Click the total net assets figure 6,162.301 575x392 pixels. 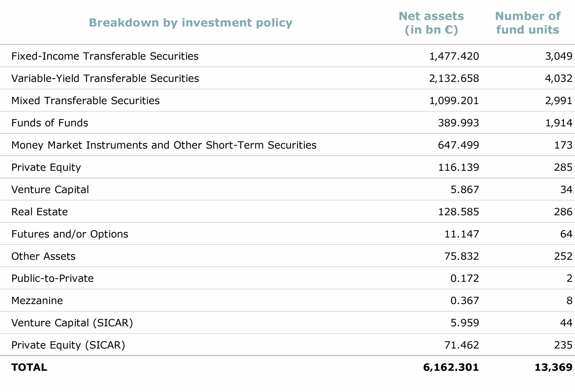(x=451, y=368)
